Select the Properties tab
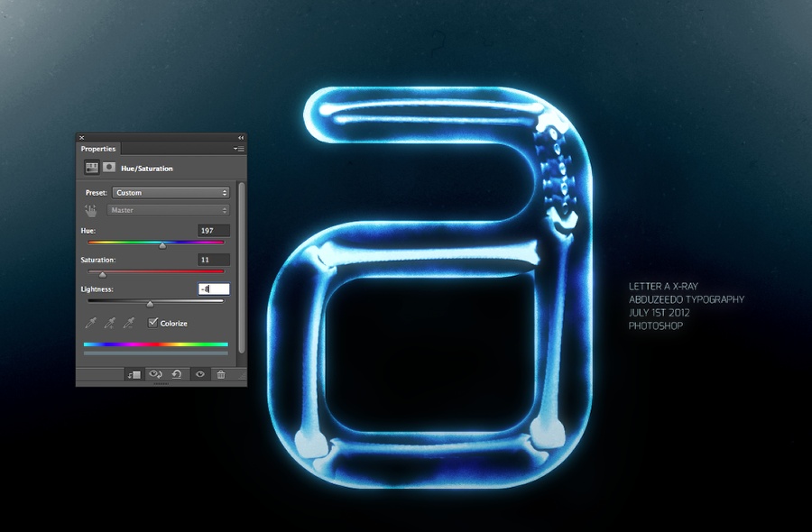This screenshot has height=532, width=812. click(97, 149)
